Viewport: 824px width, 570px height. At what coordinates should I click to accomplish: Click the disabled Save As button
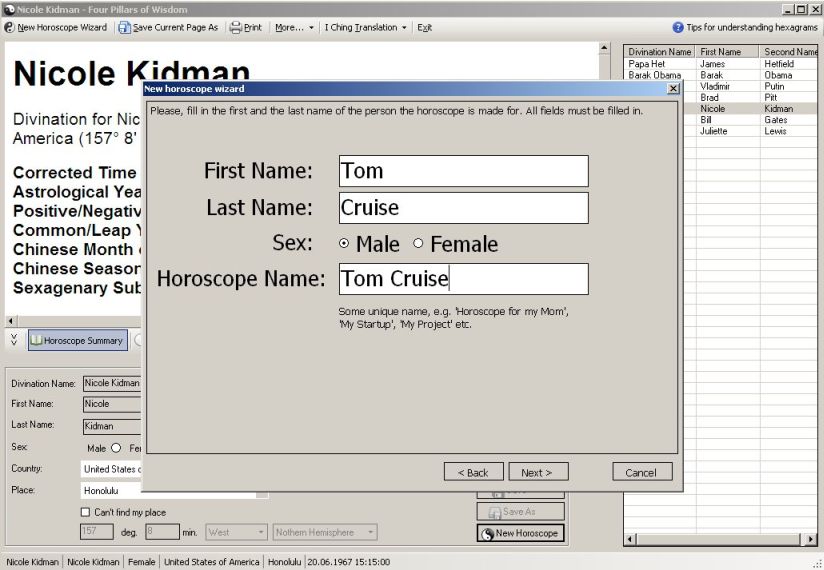point(521,511)
